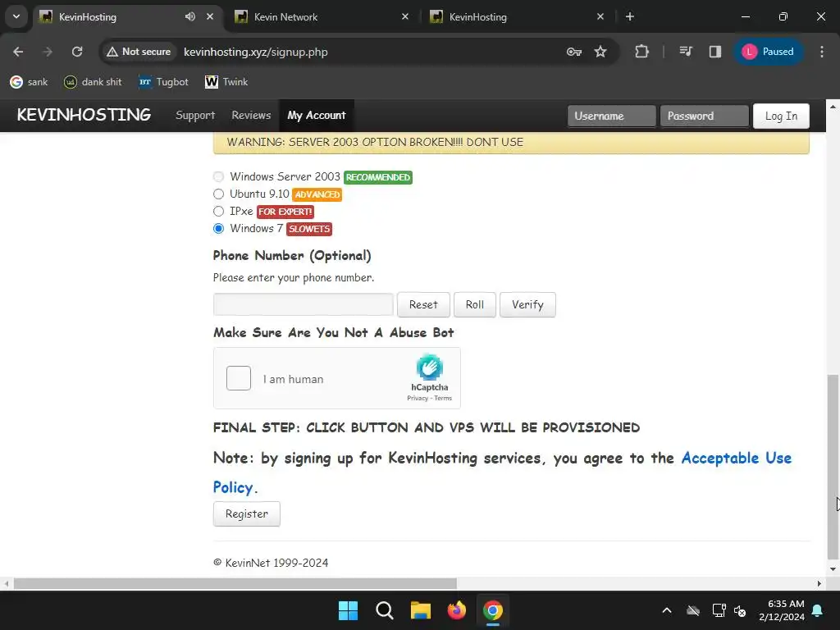Expand the system tray hidden icons chevron
Viewport: 840px width, 630px height.
click(x=667, y=610)
